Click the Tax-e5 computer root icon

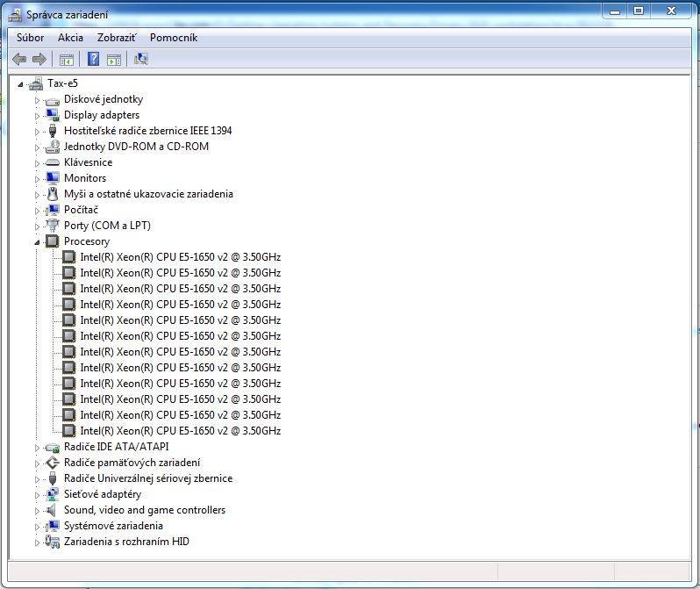[x=36, y=83]
